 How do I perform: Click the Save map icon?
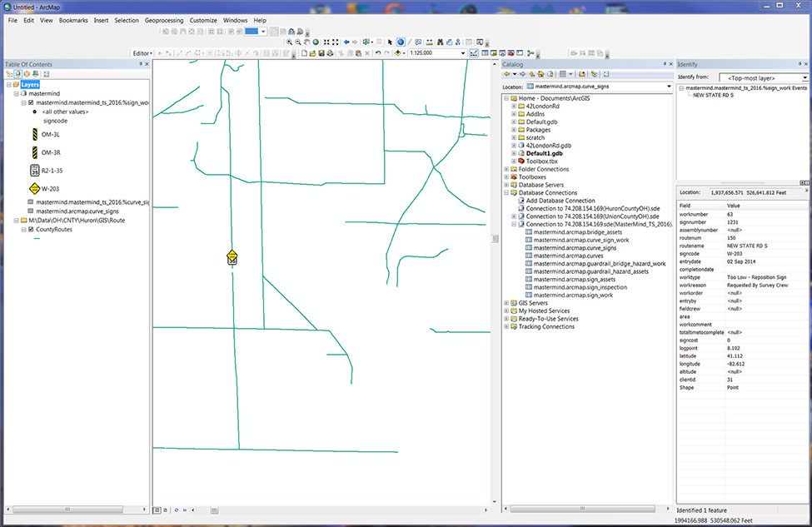coord(321,53)
